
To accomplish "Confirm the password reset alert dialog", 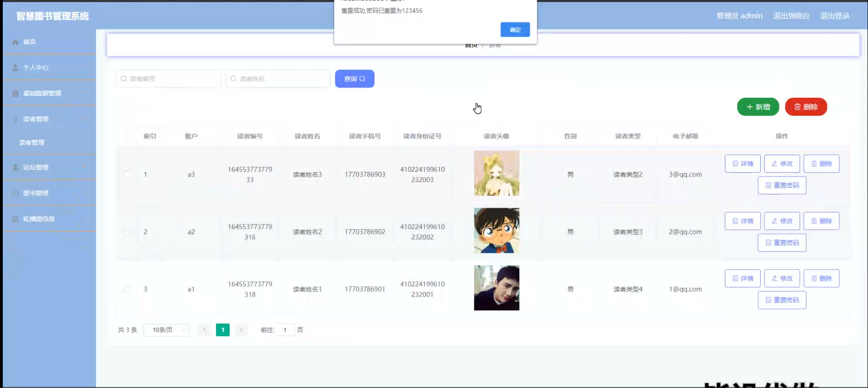I will pos(515,30).
